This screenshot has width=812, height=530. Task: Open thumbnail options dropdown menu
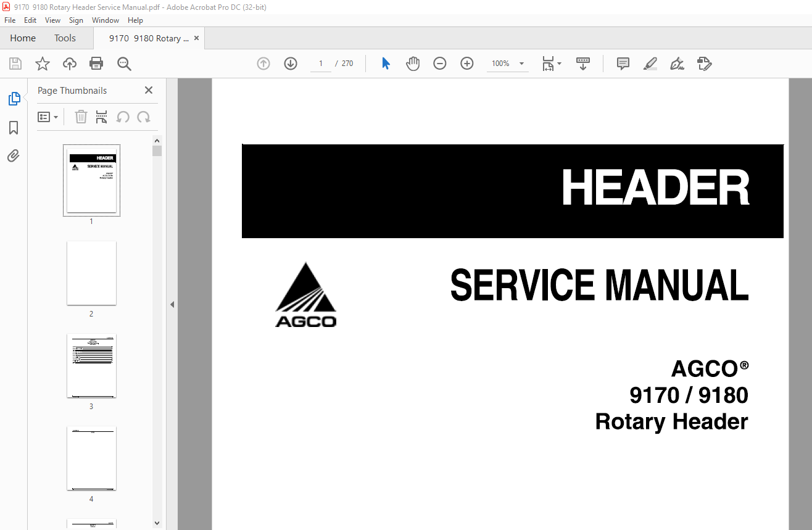point(48,117)
